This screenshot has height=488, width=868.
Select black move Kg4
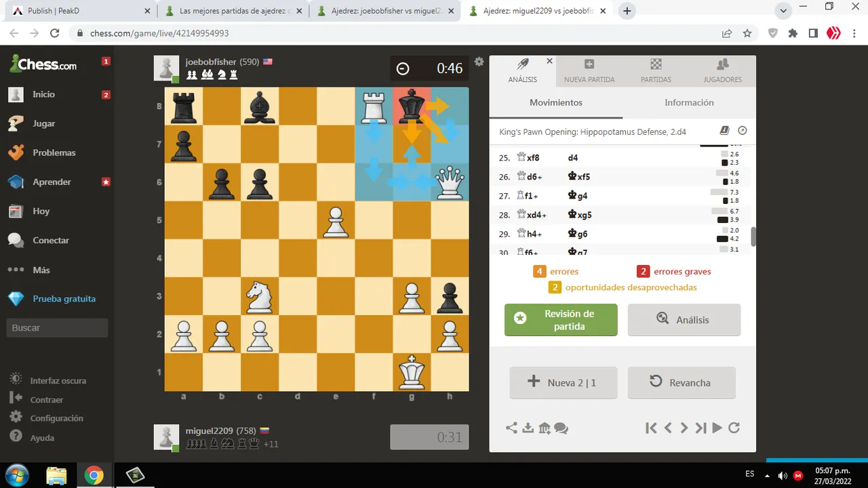point(578,196)
